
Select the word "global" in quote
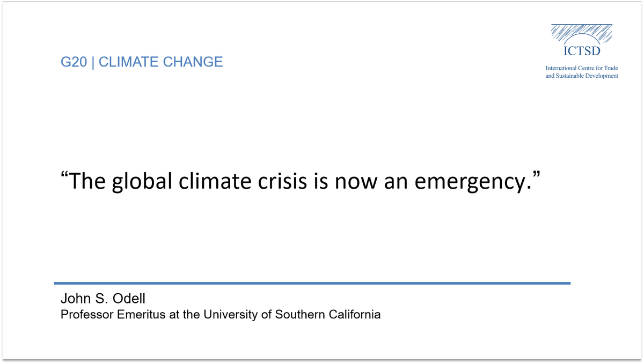click(x=134, y=182)
